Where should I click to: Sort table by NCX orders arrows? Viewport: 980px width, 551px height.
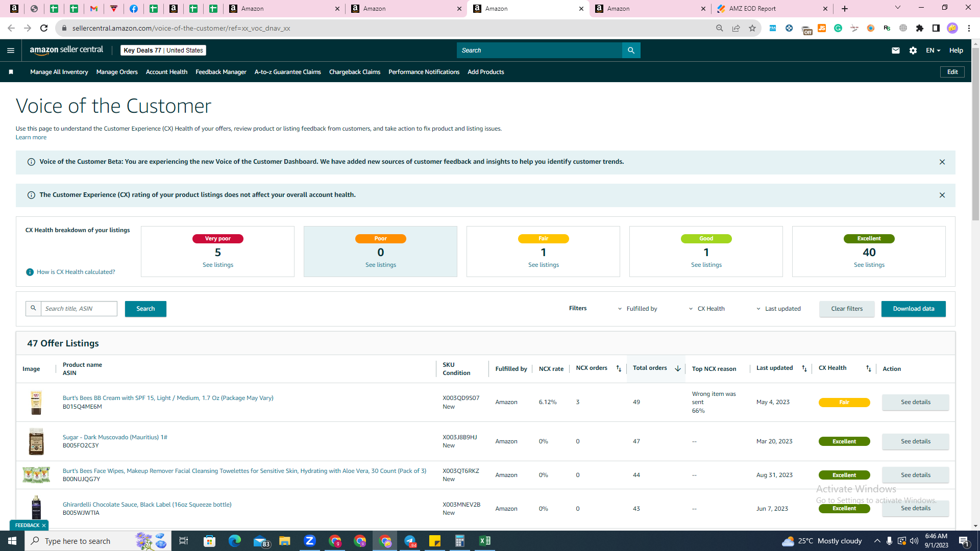619,368
